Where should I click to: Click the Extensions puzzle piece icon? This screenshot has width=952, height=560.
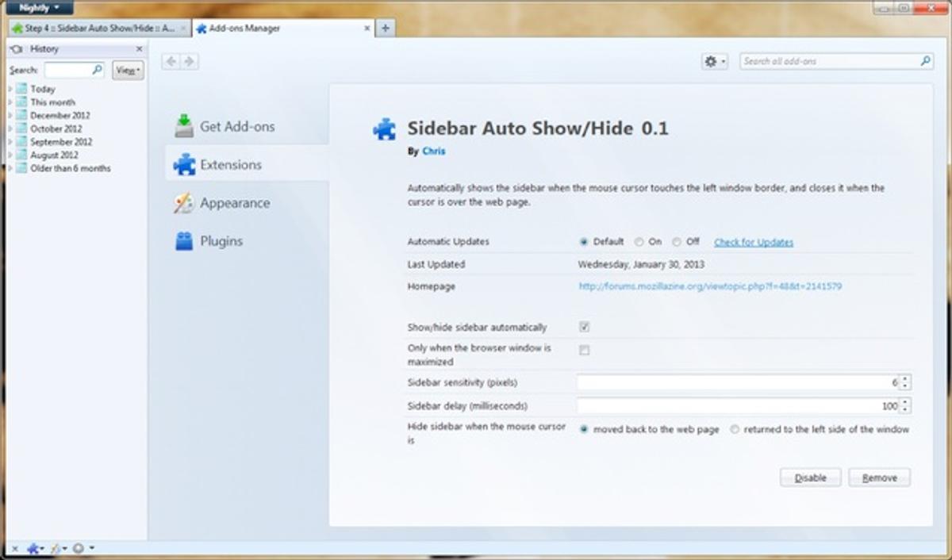[184, 164]
